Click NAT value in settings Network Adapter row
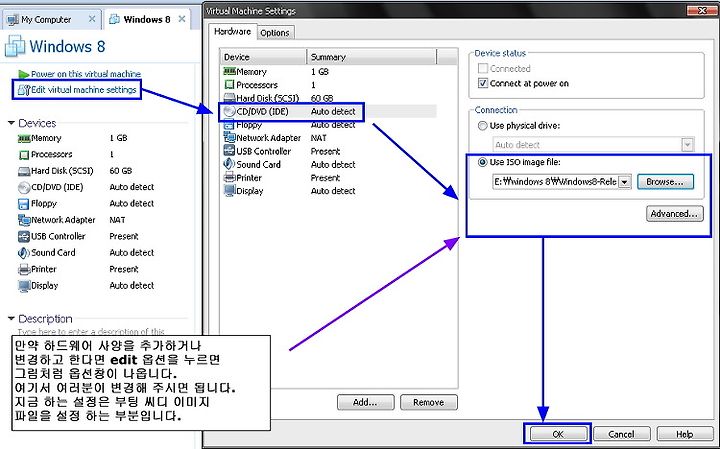 click(x=319, y=138)
